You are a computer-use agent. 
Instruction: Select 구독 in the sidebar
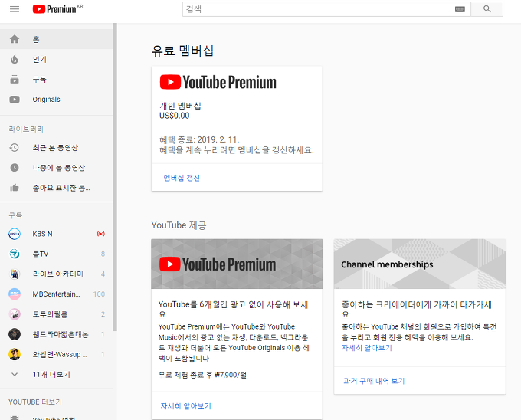click(57, 80)
